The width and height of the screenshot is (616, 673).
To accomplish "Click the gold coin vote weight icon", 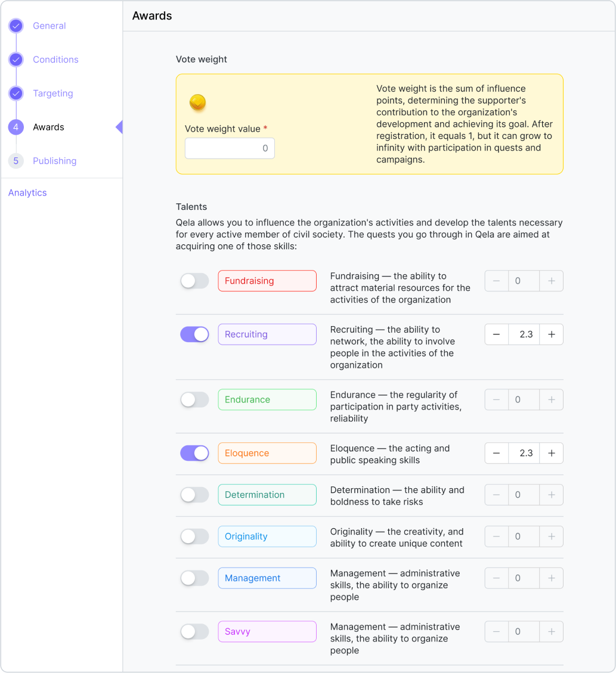I will (197, 103).
